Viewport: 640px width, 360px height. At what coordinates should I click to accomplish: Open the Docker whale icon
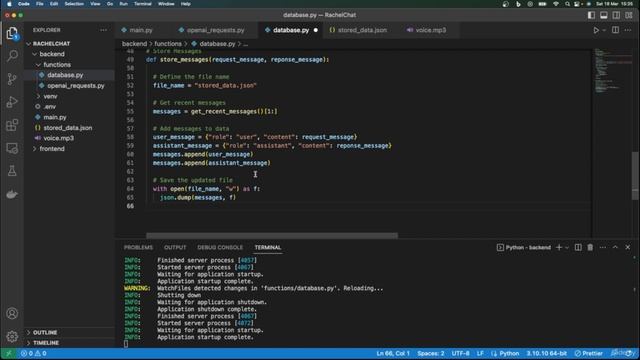coord(12,194)
